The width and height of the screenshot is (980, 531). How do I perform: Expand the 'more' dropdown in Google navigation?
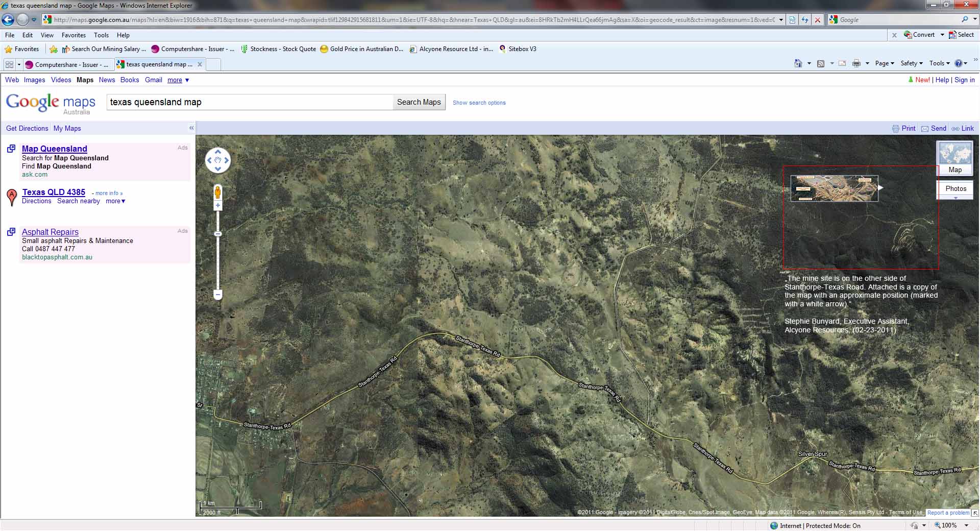(x=178, y=80)
